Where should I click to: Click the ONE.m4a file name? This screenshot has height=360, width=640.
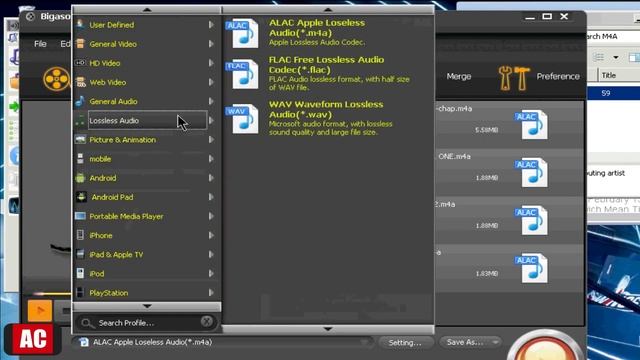(x=454, y=156)
